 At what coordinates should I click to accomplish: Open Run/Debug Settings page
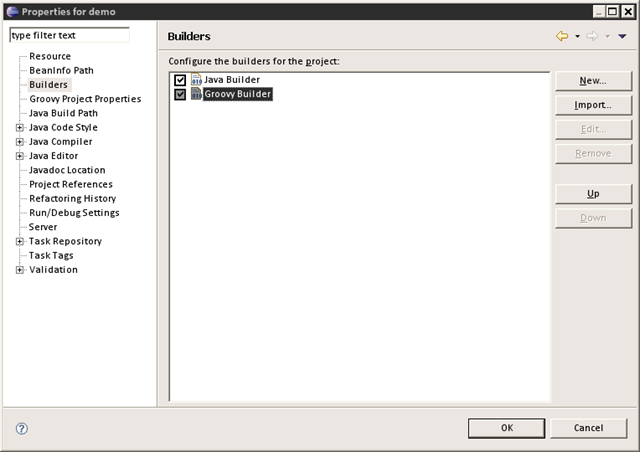pyautogui.click(x=74, y=213)
